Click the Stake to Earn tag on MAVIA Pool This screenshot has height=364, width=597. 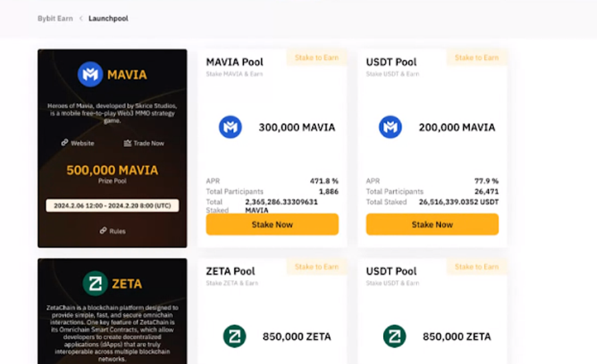point(317,58)
